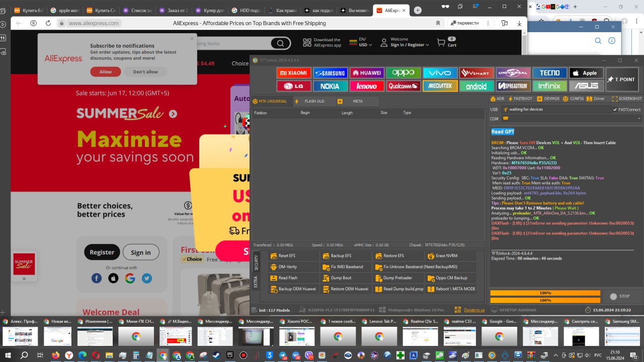Click Don't allow in AliExpress popup

click(x=145, y=72)
